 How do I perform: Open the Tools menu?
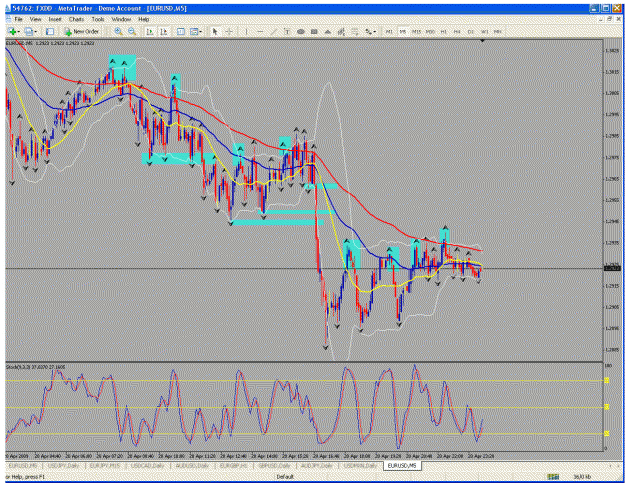pos(98,19)
